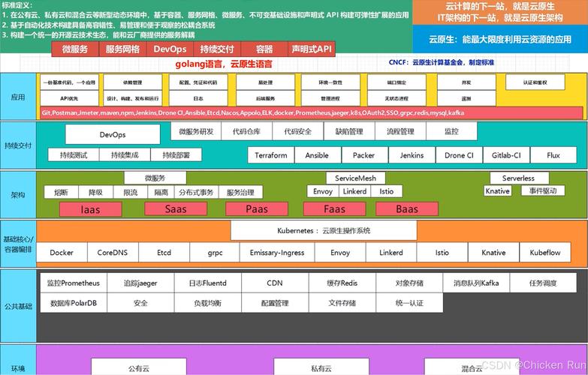This screenshot has height=375, width=588.
Task: Click the Jenkins box
Action: tap(412, 155)
